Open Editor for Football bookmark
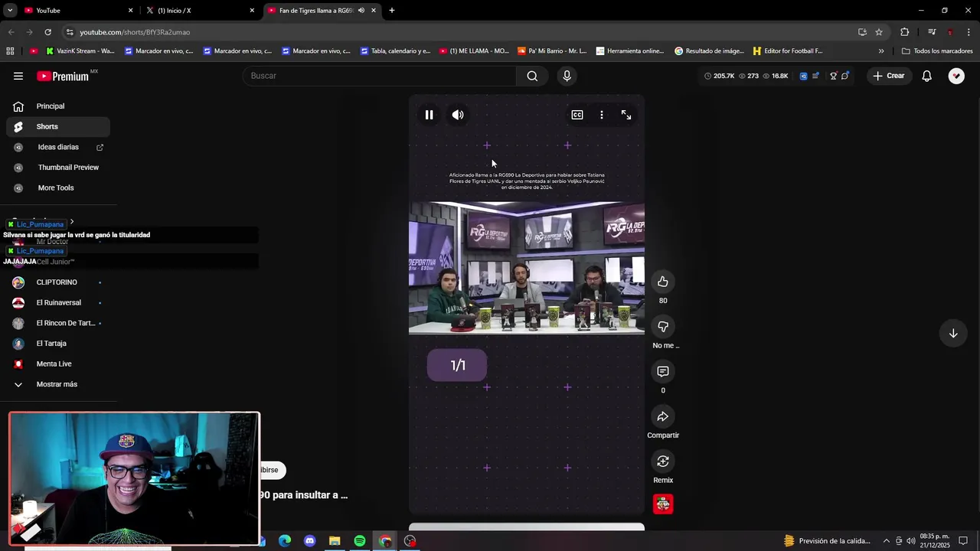The width and height of the screenshot is (980, 551). [x=788, y=51]
